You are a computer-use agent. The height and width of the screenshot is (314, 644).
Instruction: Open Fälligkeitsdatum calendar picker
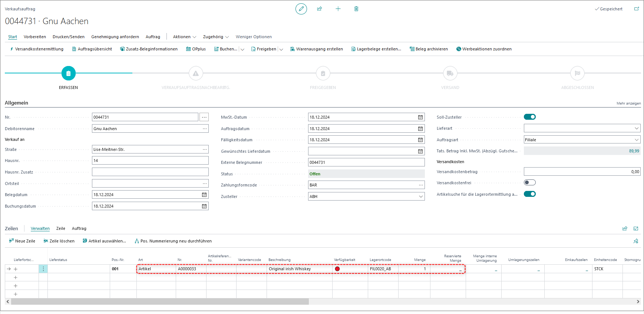(x=420, y=140)
